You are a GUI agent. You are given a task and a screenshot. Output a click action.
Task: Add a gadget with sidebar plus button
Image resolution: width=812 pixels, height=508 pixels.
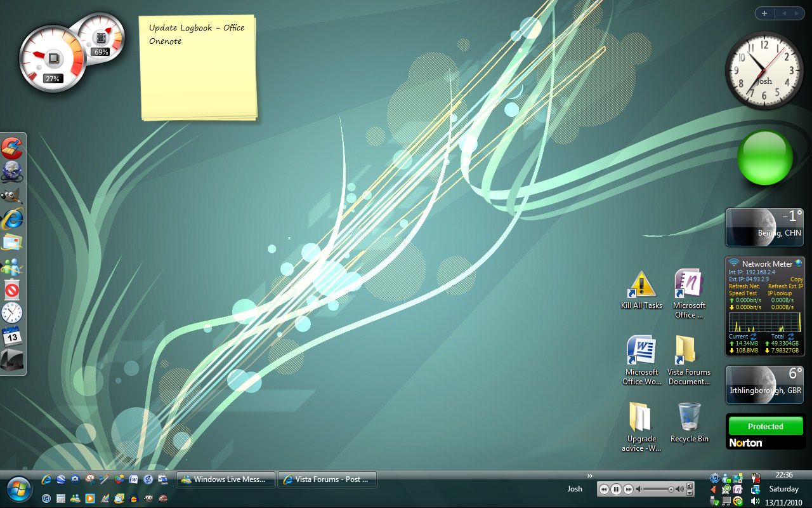[x=764, y=13]
